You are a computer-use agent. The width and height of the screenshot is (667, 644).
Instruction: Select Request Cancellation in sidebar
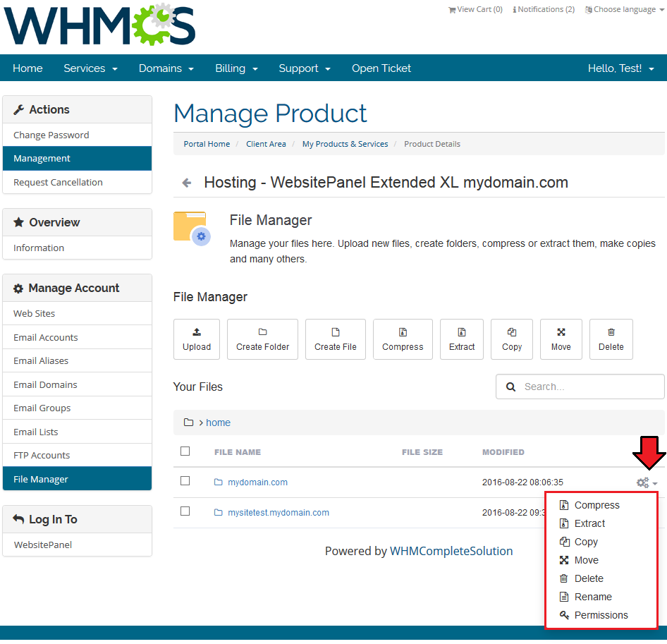tap(77, 182)
